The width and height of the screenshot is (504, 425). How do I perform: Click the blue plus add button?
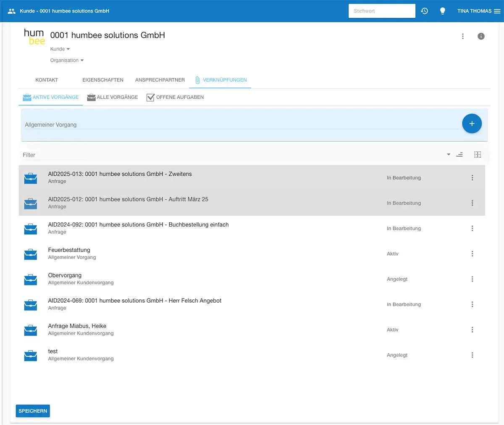pos(472,124)
